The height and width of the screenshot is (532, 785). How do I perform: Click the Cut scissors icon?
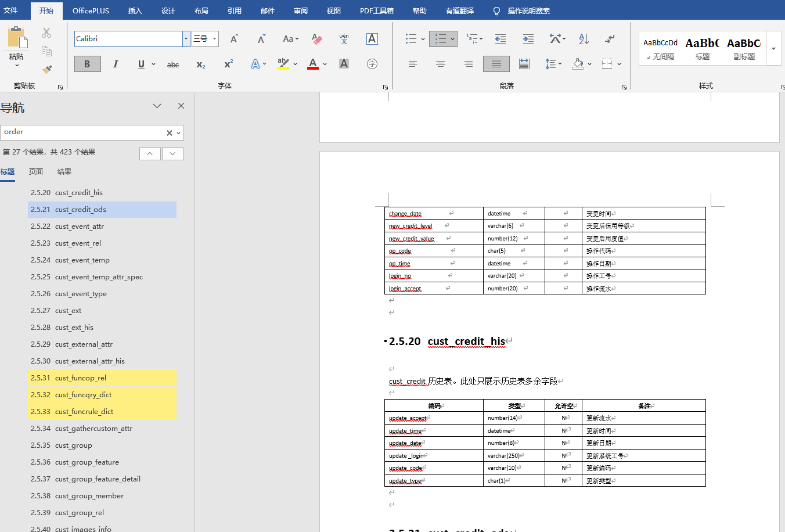[46, 33]
